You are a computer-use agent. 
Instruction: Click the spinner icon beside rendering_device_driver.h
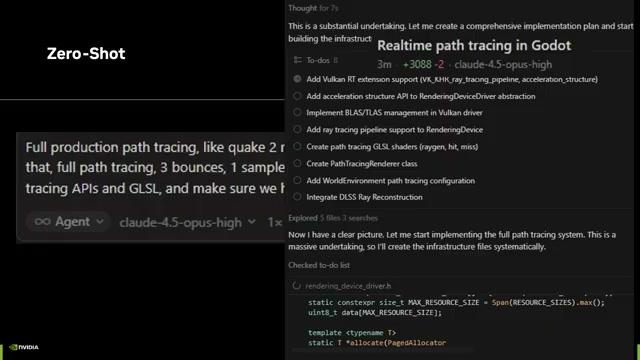(x=296, y=286)
